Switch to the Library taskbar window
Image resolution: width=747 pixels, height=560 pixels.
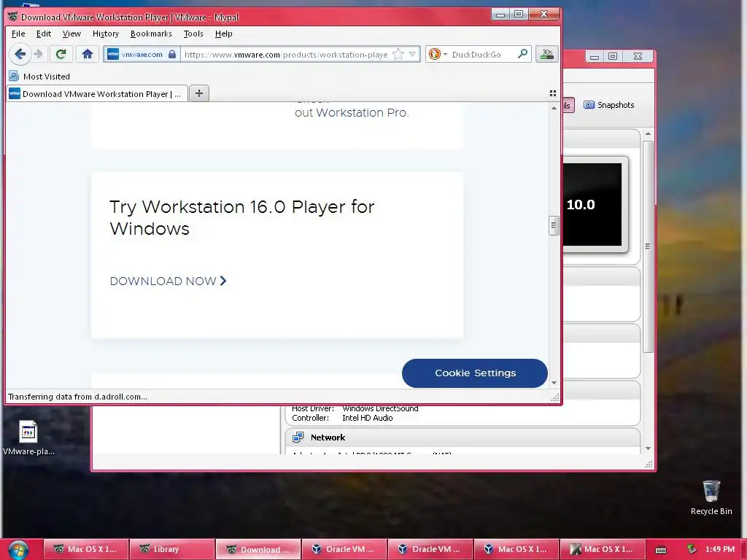click(x=172, y=549)
